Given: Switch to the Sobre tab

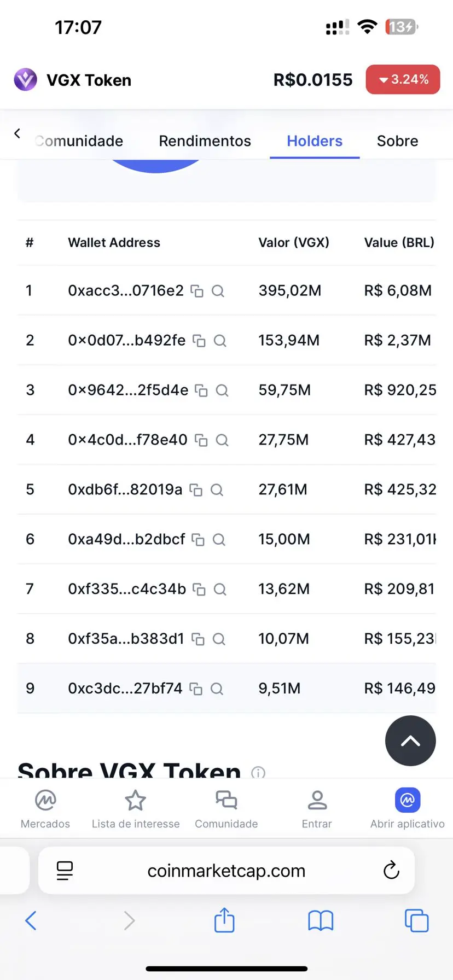Looking at the screenshot, I should 397,141.
